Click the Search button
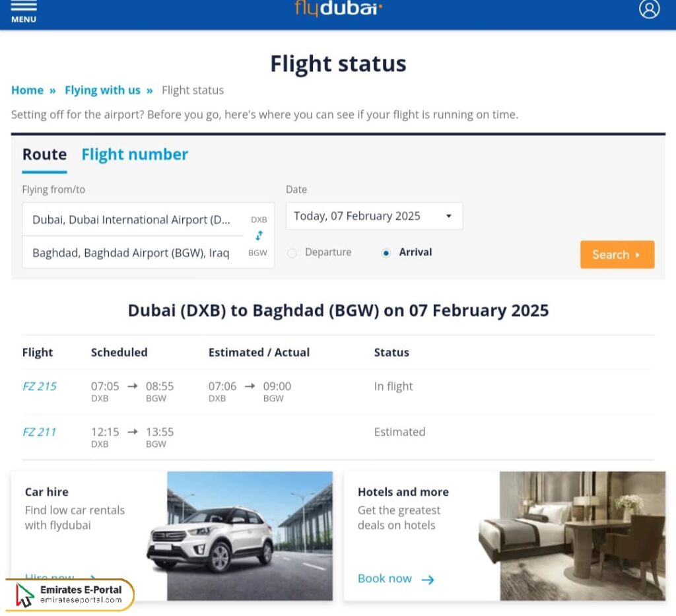676x616 pixels. tap(617, 255)
